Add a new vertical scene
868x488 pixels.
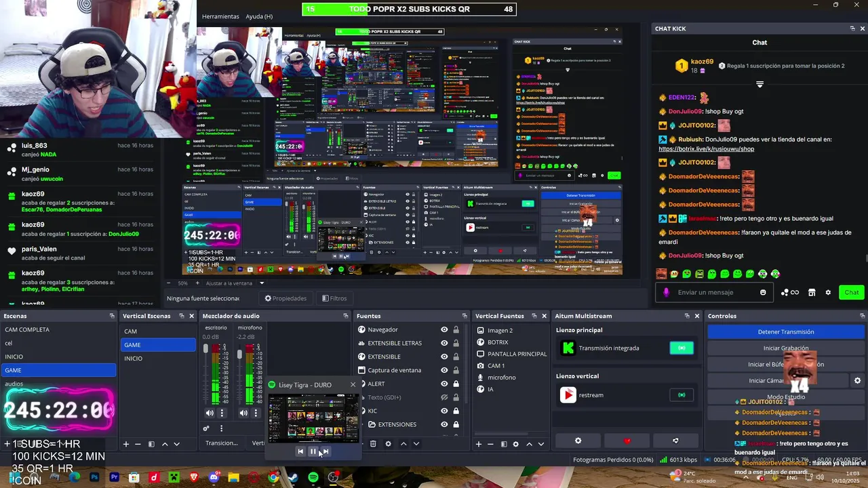point(125,444)
